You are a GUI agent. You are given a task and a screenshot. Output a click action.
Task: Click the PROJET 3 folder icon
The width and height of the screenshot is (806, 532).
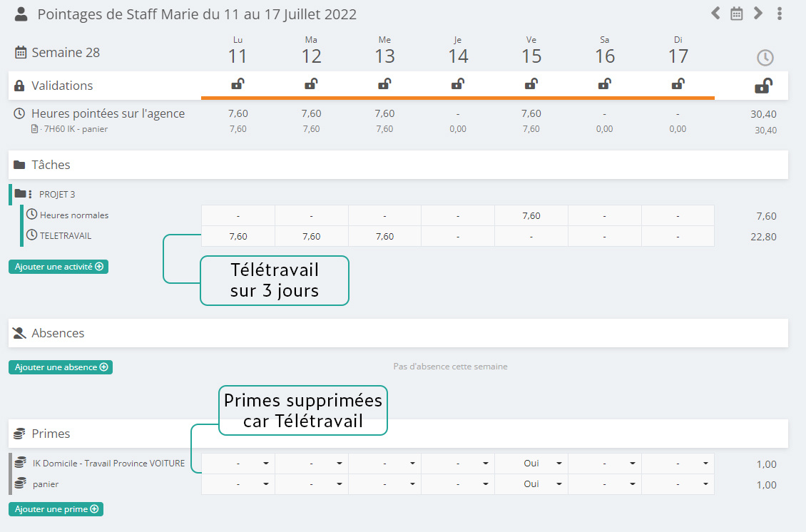coord(20,193)
